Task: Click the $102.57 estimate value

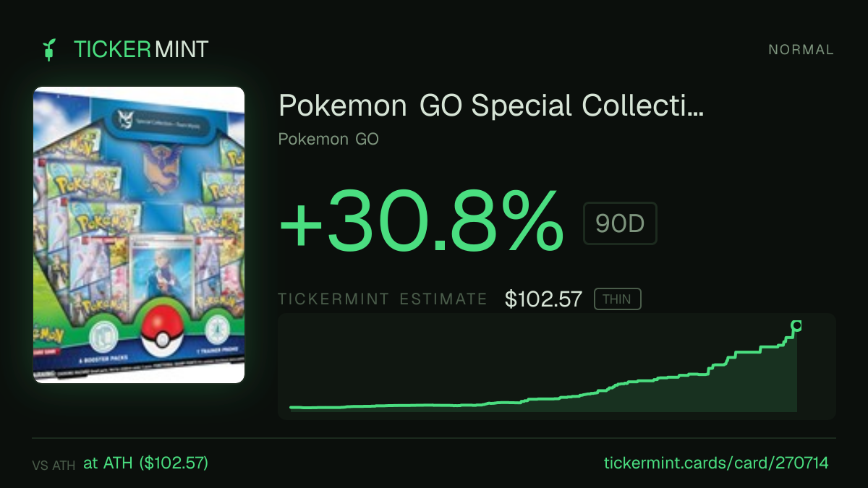Action: [544, 299]
